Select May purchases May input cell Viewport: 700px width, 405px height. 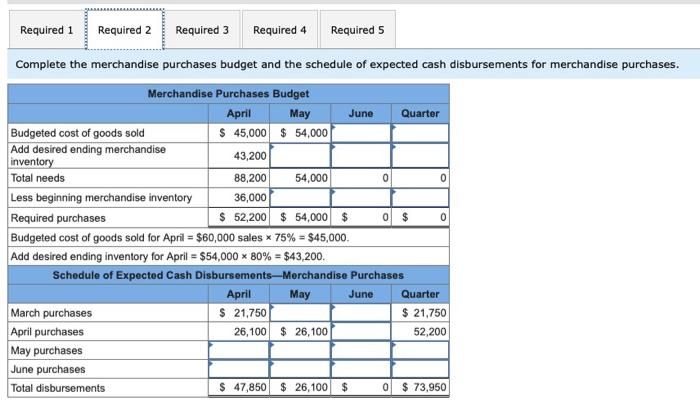300,350
